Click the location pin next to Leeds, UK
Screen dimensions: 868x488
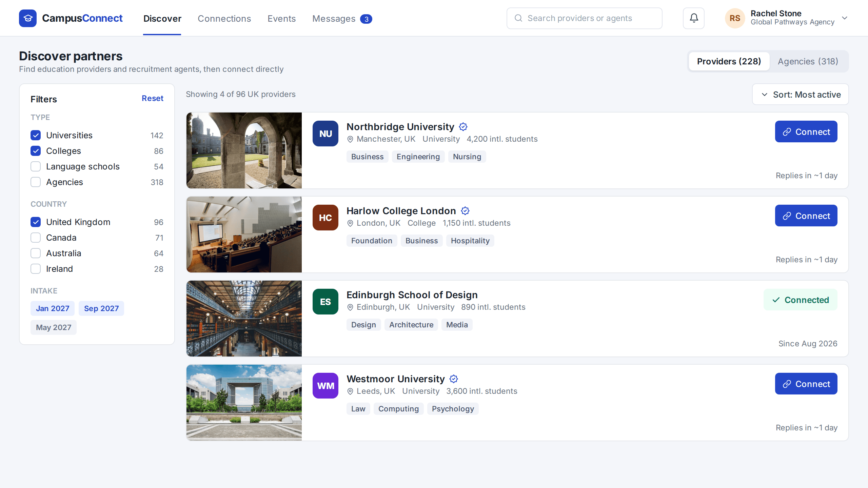pyautogui.click(x=350, y=391)
